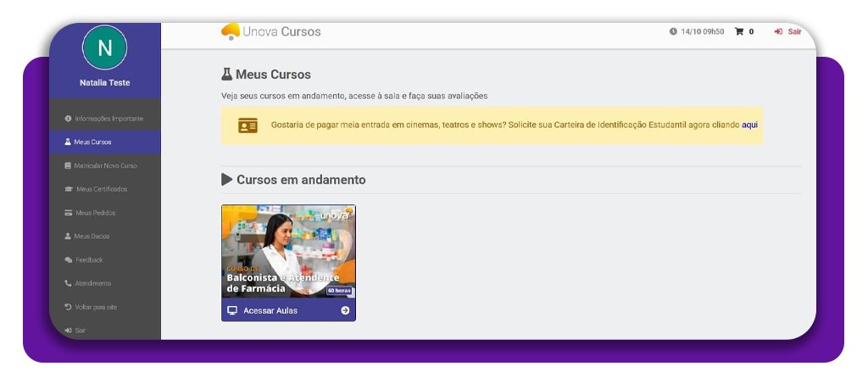Click the chat bubbles icon beside Feedback
The image size is (868, 383).
pyautogui.click(x=69, y=259)
